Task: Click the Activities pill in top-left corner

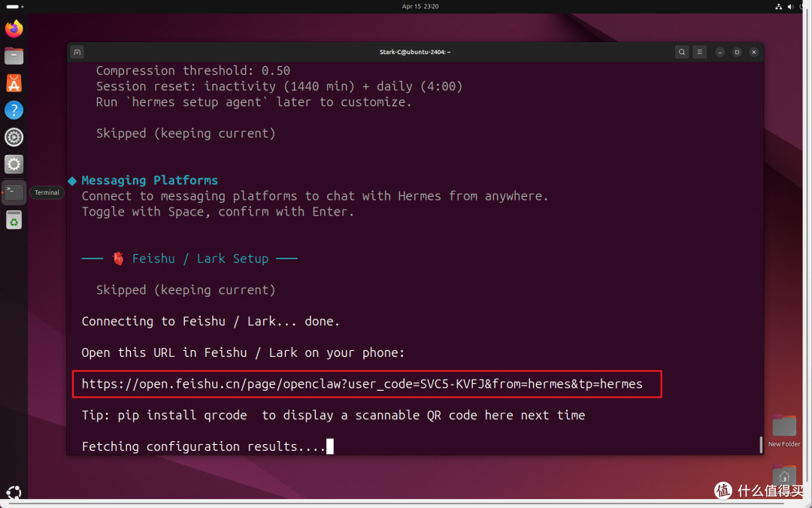Action: [14, 7]
